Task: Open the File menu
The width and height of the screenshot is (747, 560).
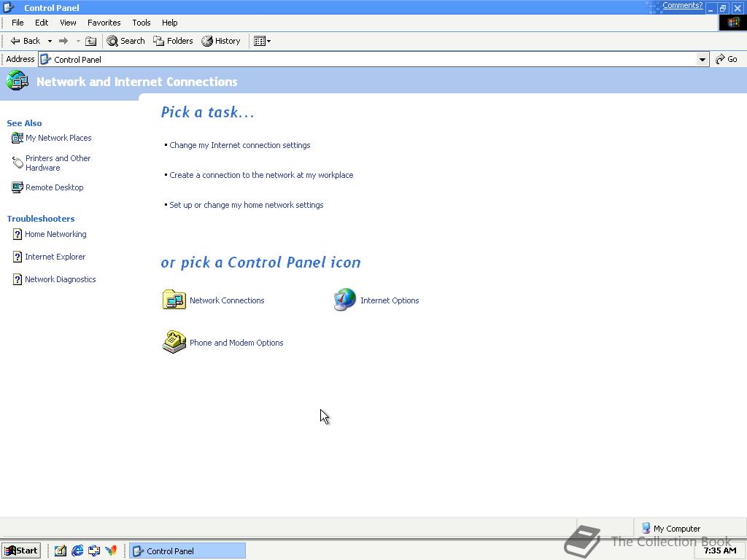Action: (x=18, y=23)
